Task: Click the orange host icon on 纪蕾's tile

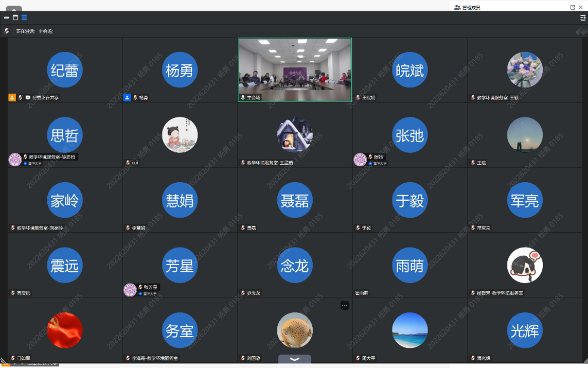Action: (12, 97)
